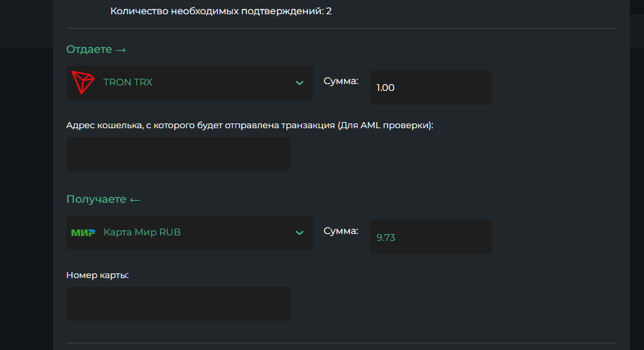Click the required confirmations count text

[x=221, y=11]
